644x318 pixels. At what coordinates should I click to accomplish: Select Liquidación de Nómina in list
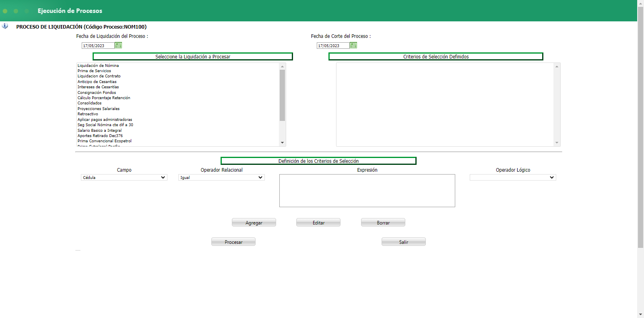pos(178,65)
